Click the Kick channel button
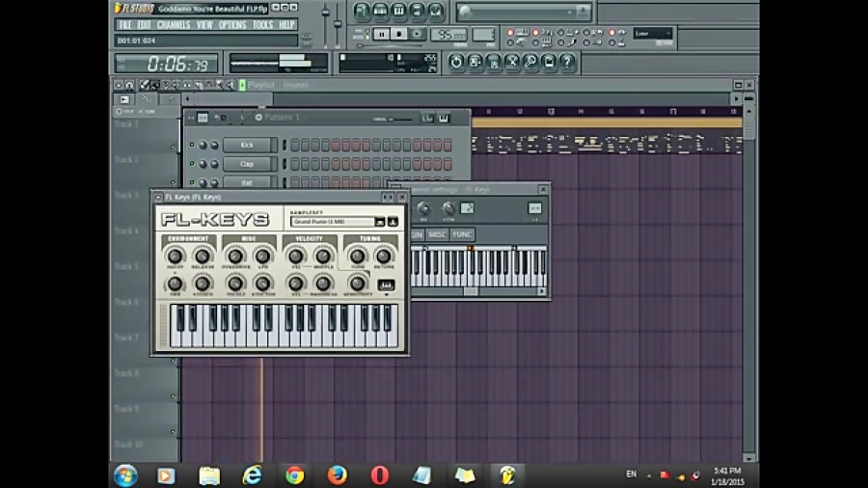868x488 pixels. [x=247, y=146]
